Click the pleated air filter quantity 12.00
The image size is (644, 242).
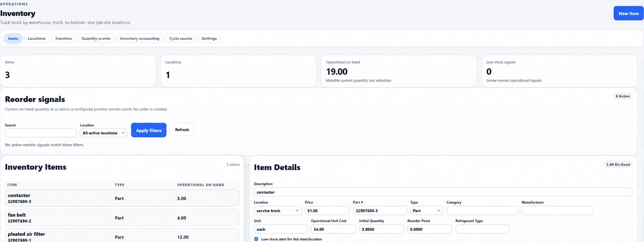pyautogui.click(x=183, y=237)
